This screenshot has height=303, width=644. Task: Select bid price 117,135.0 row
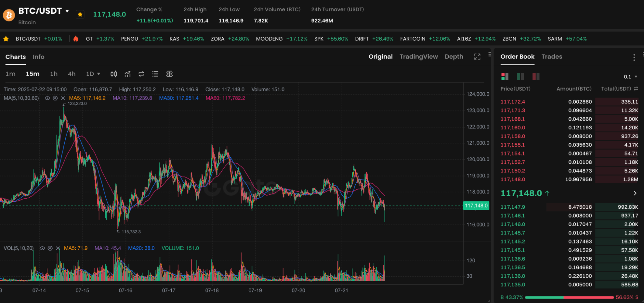click(x=569, y=285)
